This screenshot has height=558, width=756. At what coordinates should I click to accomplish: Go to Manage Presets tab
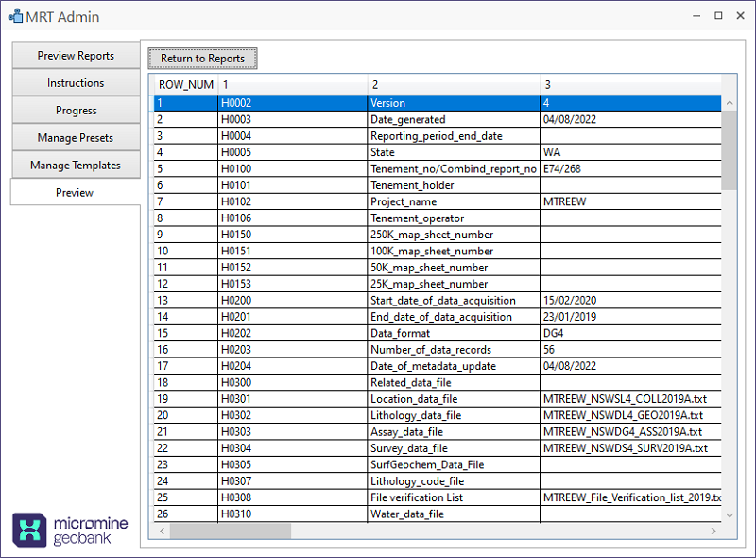point(76,138)
